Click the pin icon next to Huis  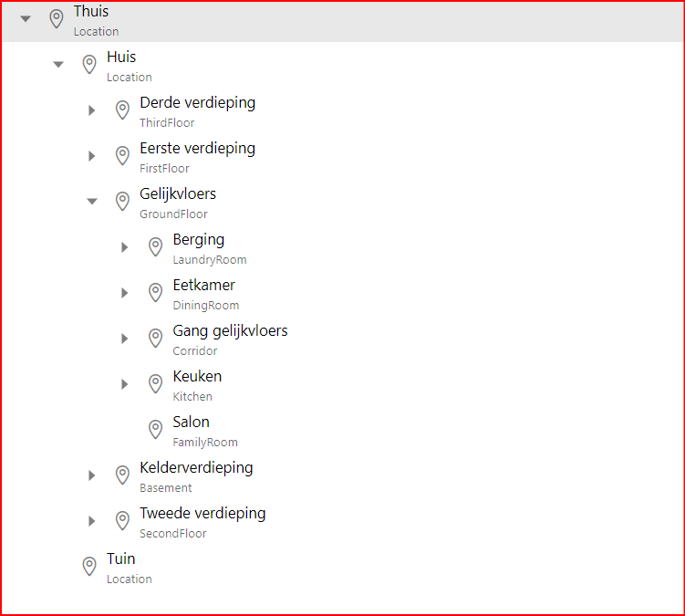click(x=89, y=65)
